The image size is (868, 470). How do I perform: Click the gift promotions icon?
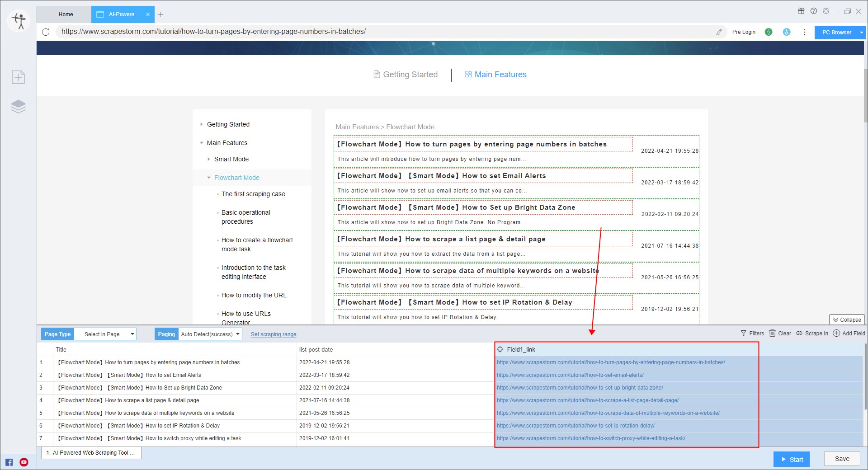[801, 11]
